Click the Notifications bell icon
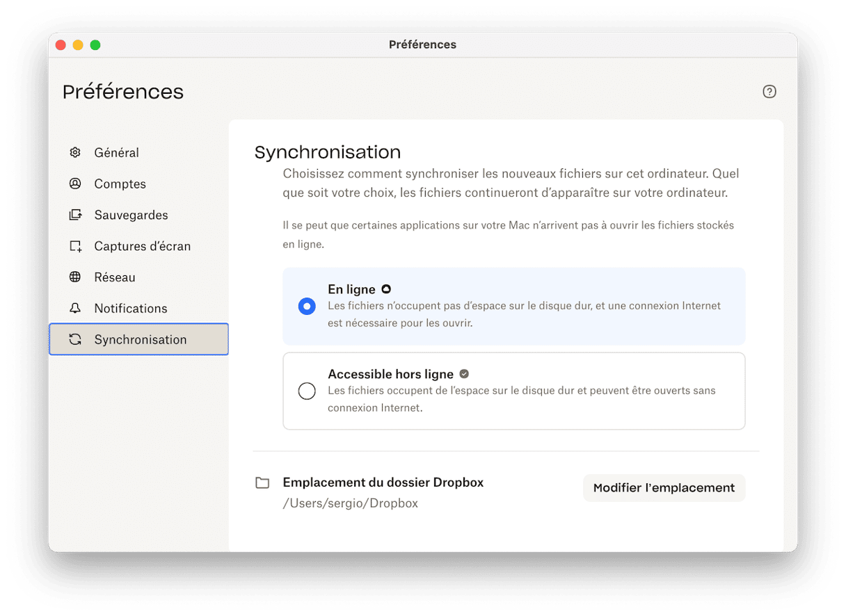The height and width of the screenshot is (616, 846). pos(75,308)
